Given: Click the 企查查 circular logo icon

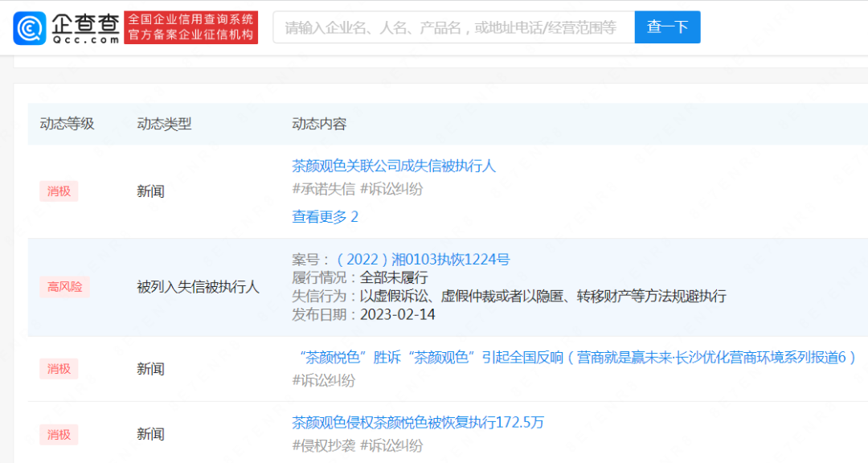Looking at the screenshot, I should coord(30,26).
